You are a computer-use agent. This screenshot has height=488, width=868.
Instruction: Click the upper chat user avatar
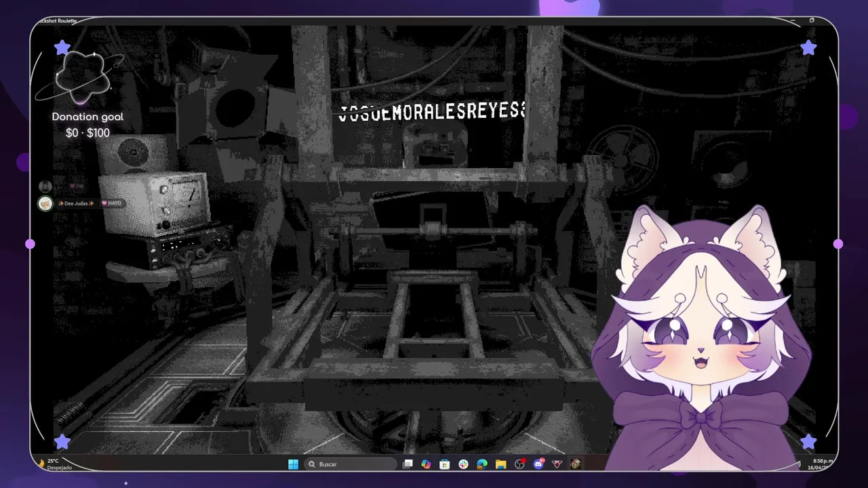coord(45,186)
